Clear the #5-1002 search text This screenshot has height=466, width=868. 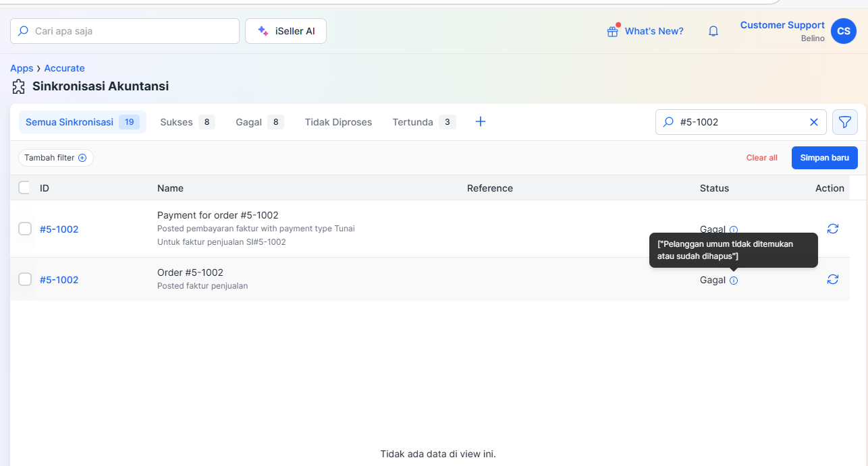click(813, 122)
